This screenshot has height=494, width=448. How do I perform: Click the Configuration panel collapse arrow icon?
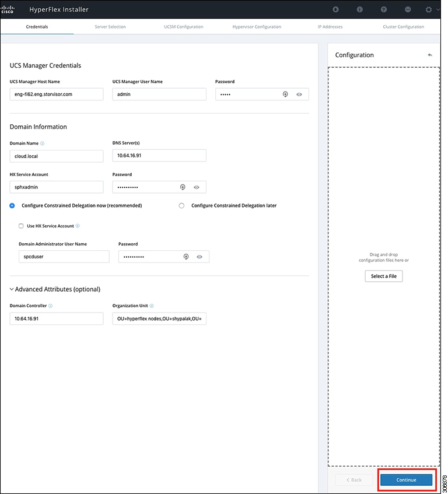click(x=430, y=55)
